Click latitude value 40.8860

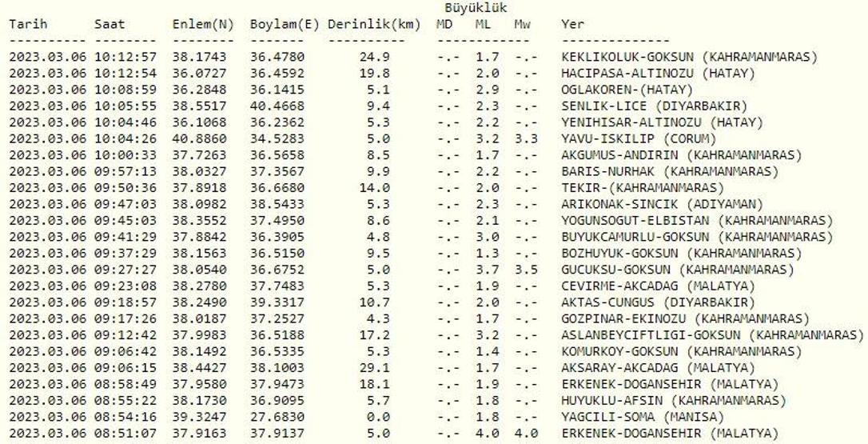pyautogui.click(x=199, y=138)
